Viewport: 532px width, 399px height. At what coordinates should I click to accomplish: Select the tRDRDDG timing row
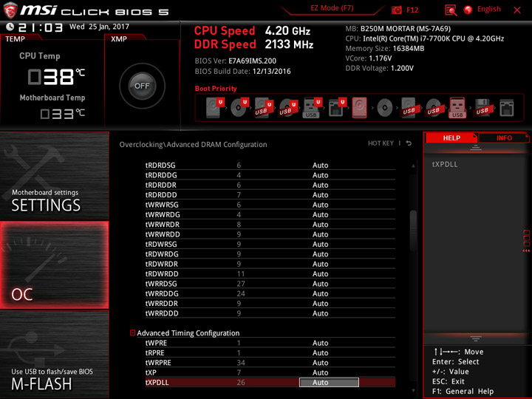pos(270,175)
